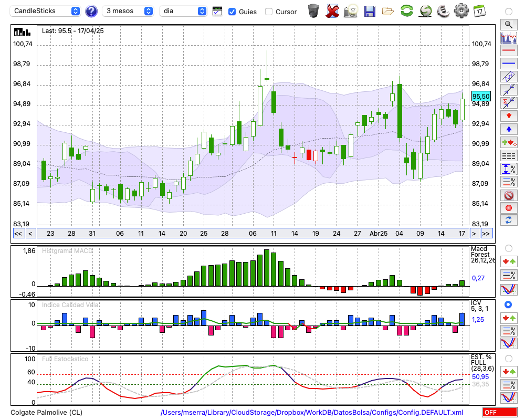Click the bar chart icon in chart corner
The height and width of the screenshot is (420, 525).
point(22,32)
